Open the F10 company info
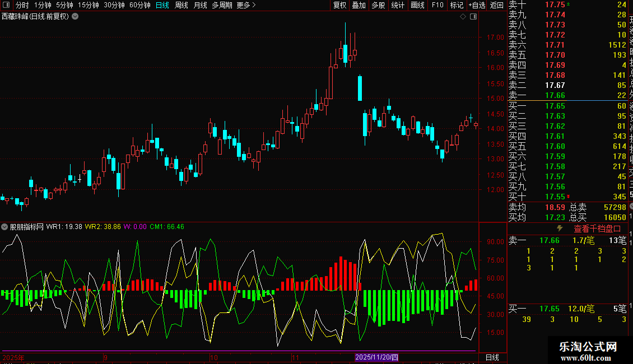 [437, 5]
